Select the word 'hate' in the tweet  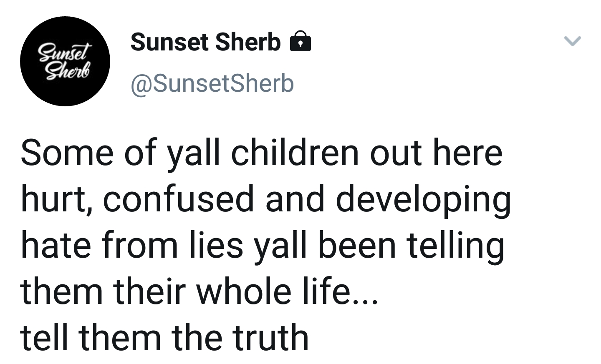(x=56, y=245)
